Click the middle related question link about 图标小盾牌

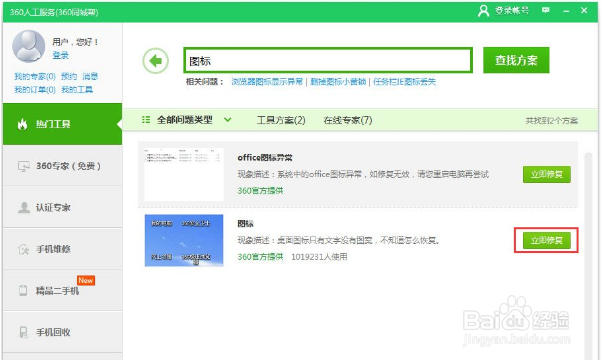click(338, 82)
